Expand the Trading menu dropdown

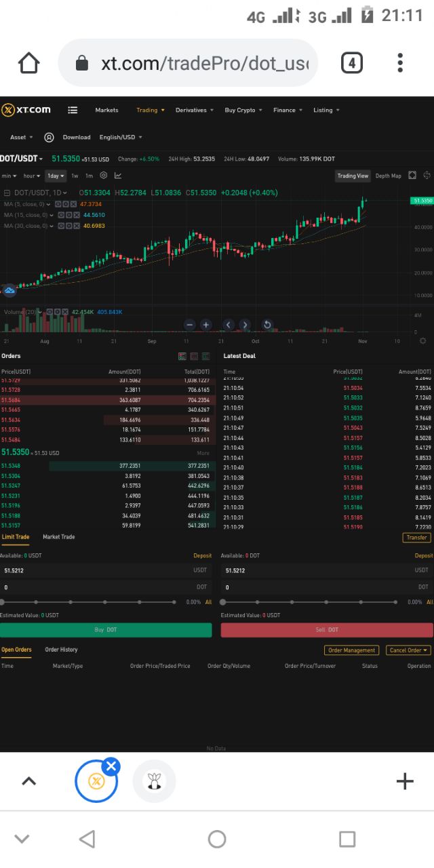coord(151,110)
